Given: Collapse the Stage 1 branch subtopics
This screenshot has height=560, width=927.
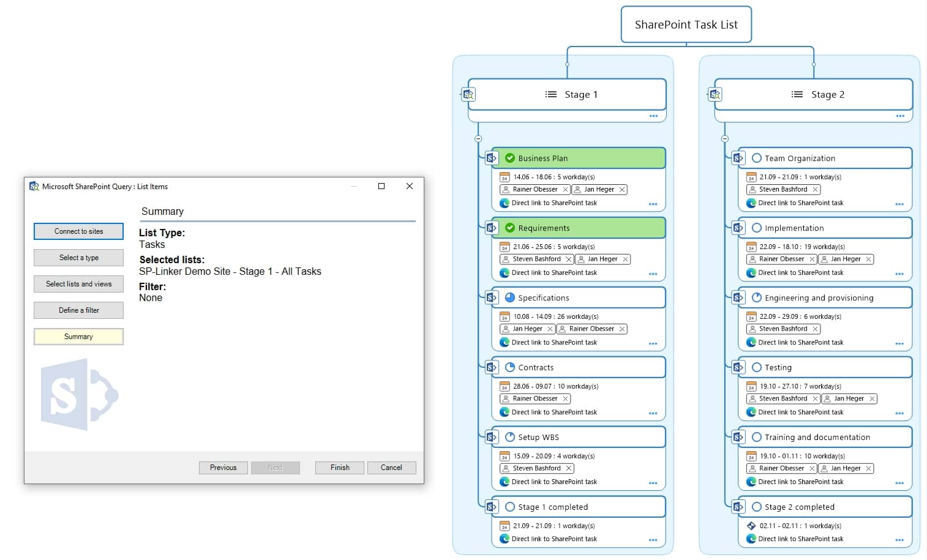Looking at the screenshot, I should coord(478,139).
